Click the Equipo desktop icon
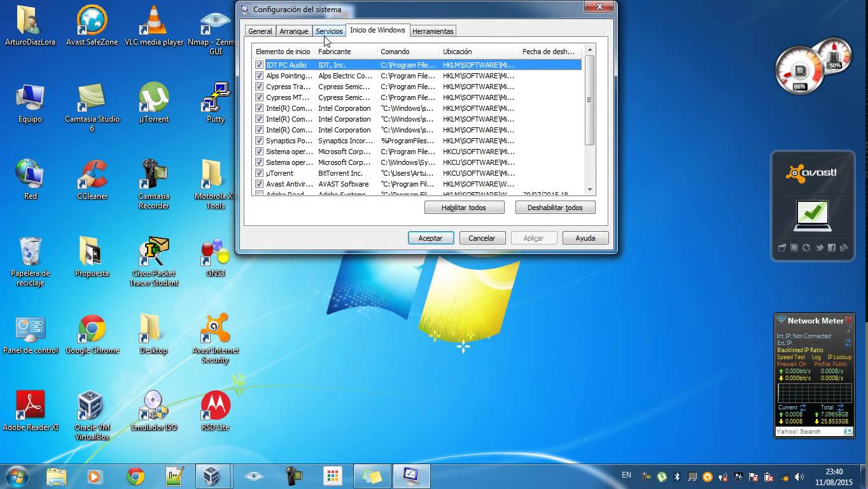The height and width of the screenshot is (489, 868). [x=31, y=103]
